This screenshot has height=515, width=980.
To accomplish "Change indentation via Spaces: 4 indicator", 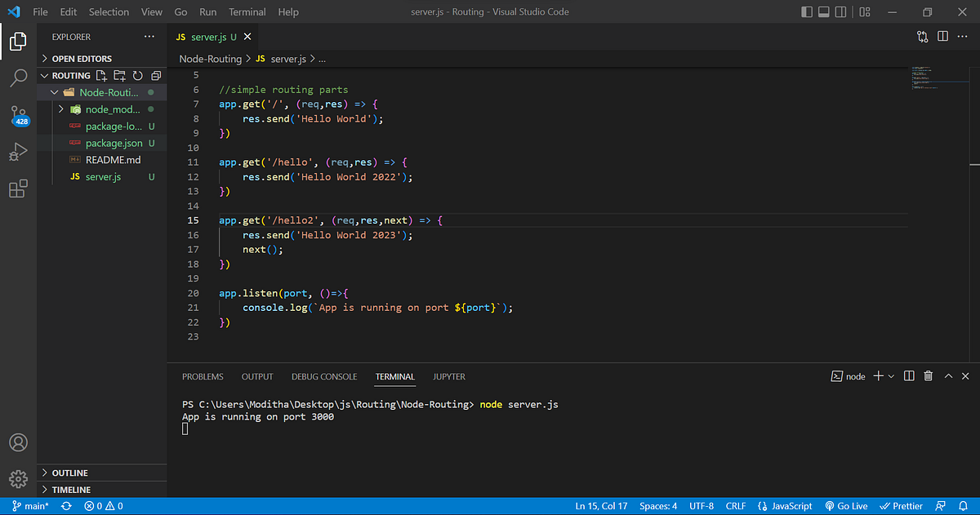I will (657, 505).
